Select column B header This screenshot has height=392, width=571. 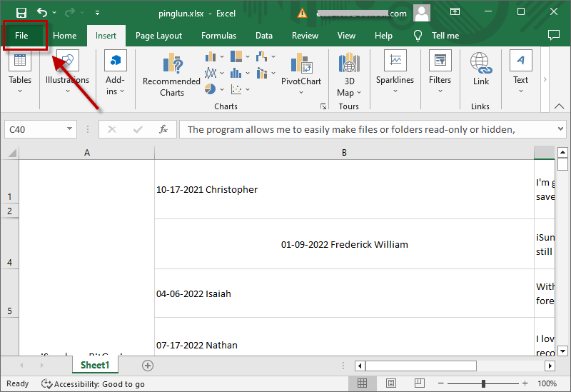point(344,152)
